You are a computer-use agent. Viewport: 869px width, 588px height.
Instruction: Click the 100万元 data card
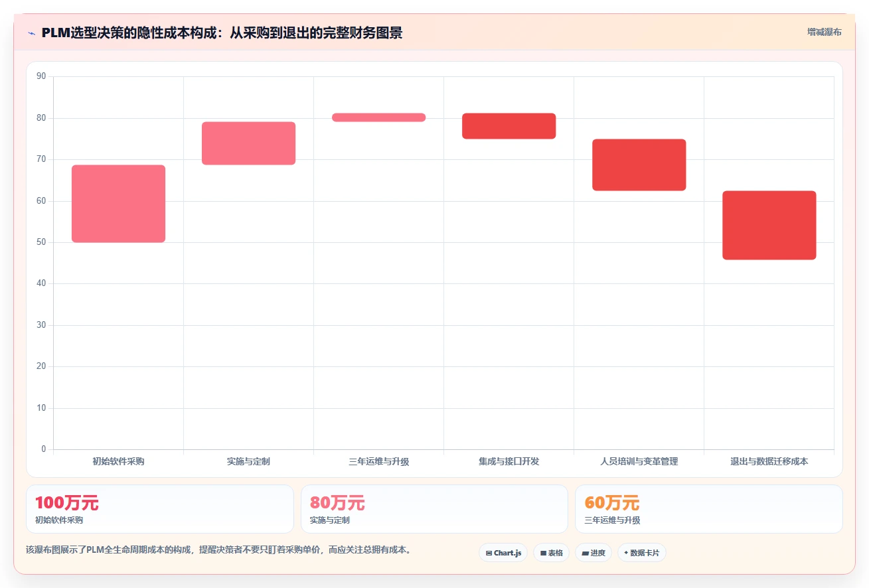[x=160, y=509]
